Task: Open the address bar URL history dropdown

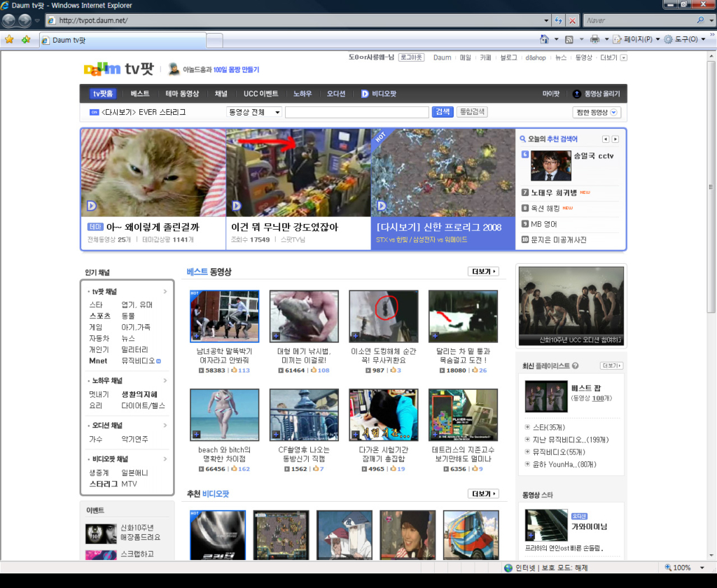Action: 546,20
